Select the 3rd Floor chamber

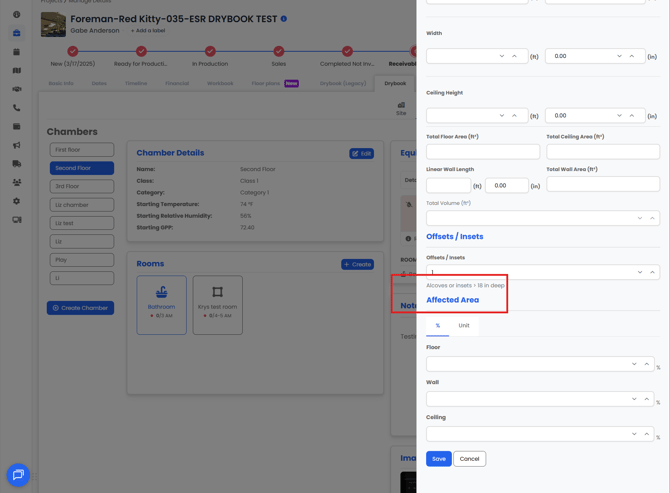[82, 186]
